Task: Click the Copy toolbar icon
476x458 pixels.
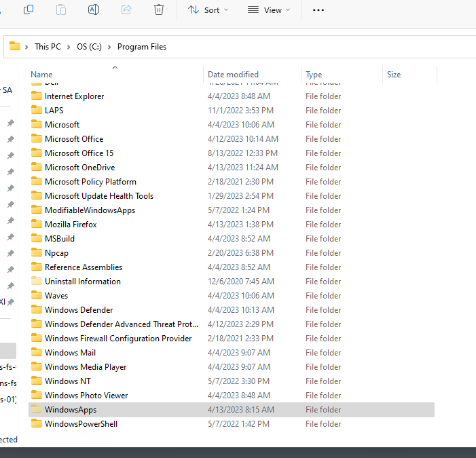Action: coord(29,9)
